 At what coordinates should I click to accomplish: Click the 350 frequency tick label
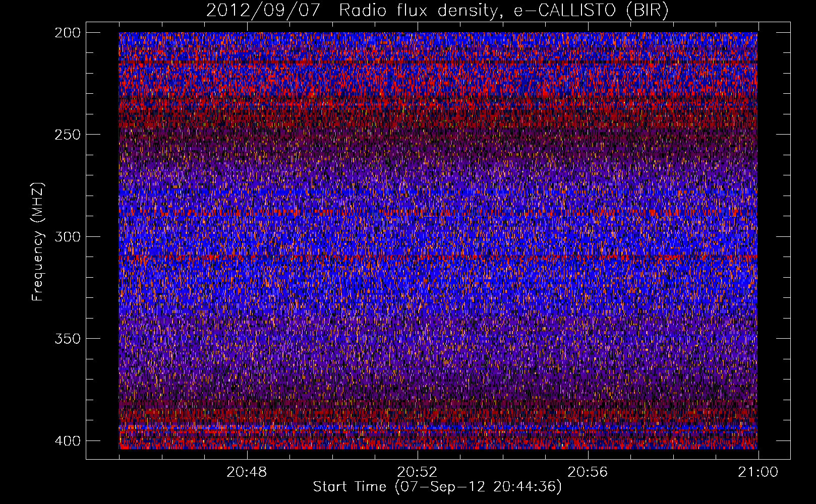pos(67,338)
